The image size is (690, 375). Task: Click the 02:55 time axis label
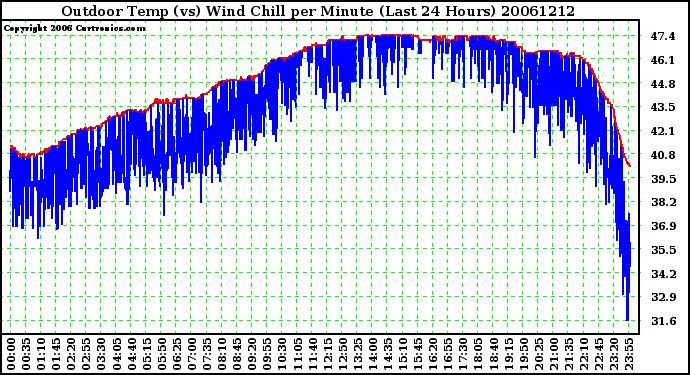pyautogui.click(x=86, y=354)
